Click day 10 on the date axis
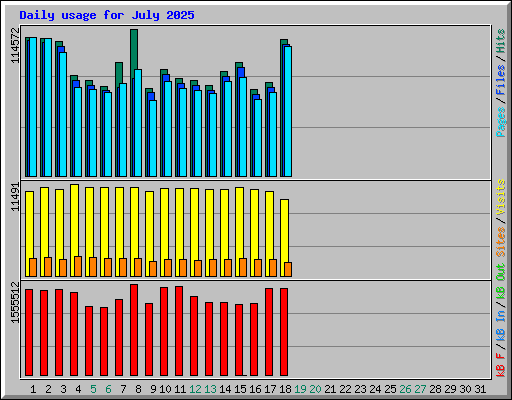 [165, 389]
